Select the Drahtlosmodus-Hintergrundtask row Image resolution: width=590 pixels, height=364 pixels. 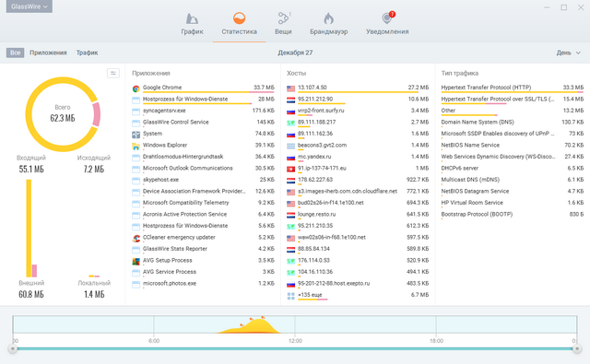(203, 157)
